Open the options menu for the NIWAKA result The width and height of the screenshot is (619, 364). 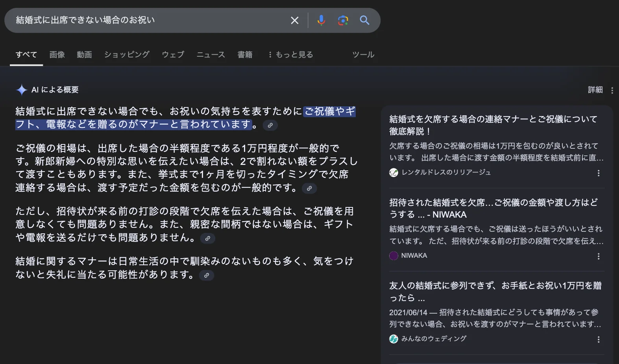click(599, 256)
